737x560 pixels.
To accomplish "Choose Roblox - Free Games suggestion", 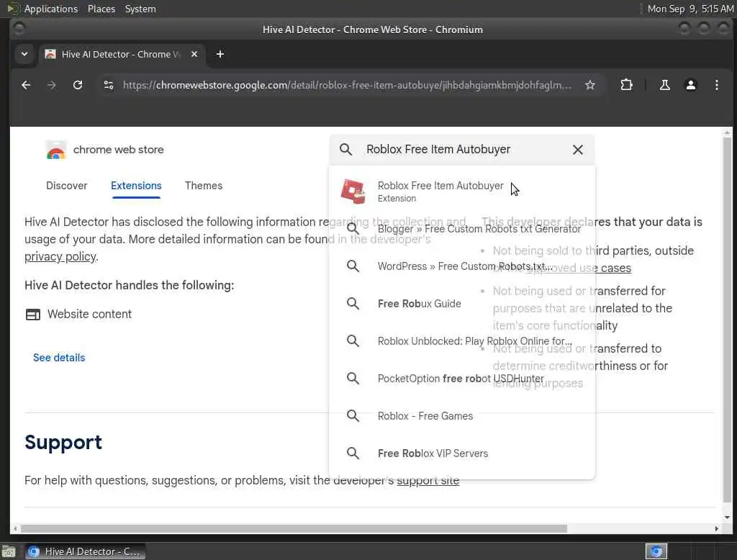I will (x=462, y=416).
